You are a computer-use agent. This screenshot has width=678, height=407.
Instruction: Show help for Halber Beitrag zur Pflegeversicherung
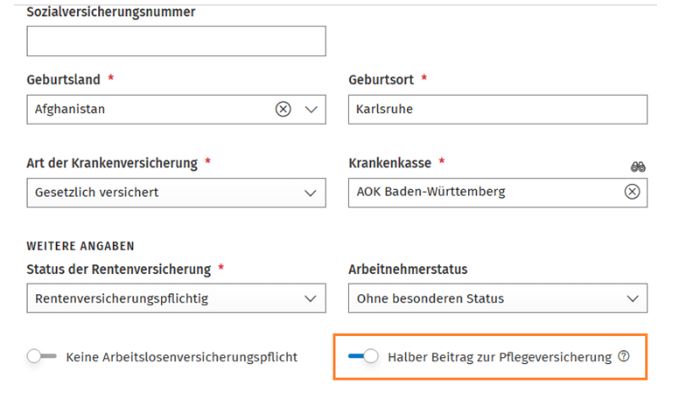pos(624,356)
